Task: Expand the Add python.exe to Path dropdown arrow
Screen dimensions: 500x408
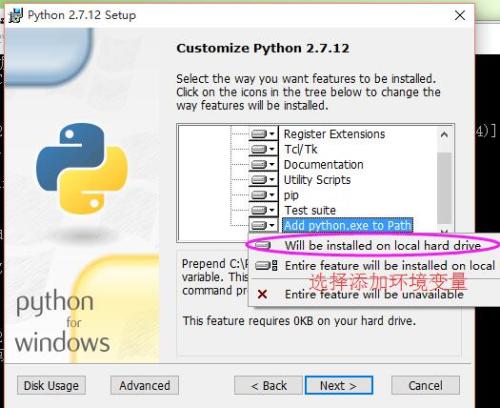Action: pos(272,225)
